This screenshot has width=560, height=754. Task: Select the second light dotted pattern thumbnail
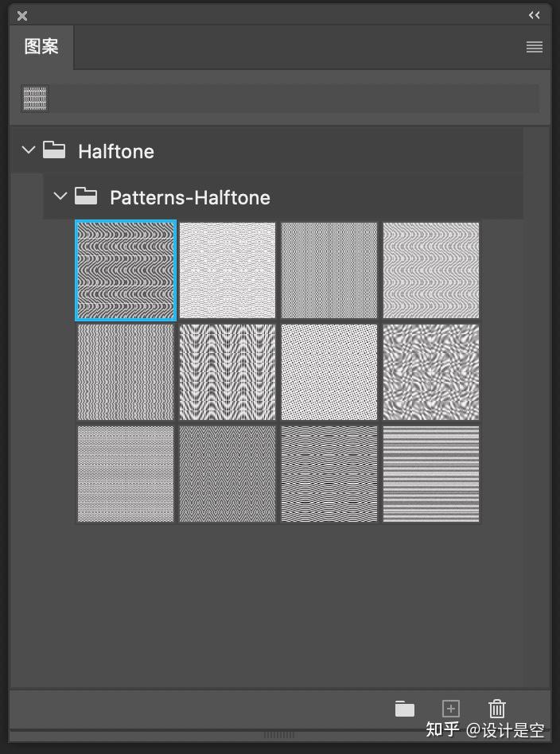[x=227, y=270]
